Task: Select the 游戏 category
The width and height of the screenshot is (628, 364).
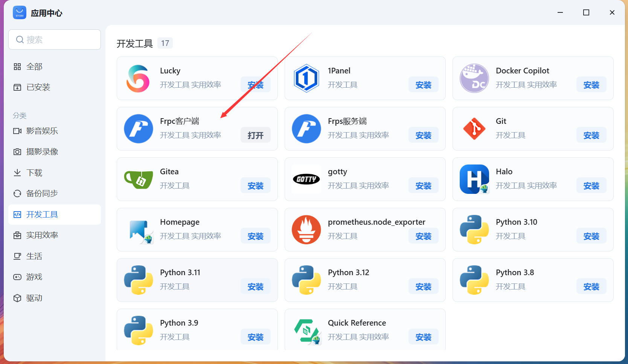Action: (55, 277)
